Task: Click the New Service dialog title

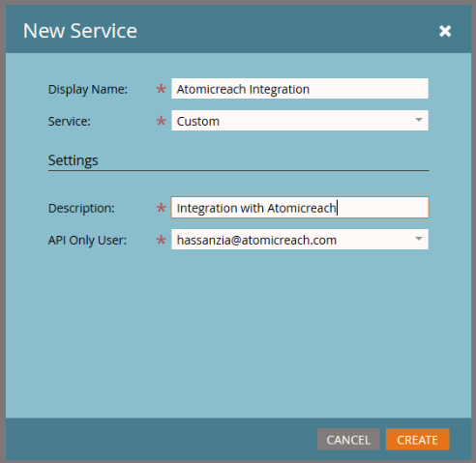Action: [80, 31]
